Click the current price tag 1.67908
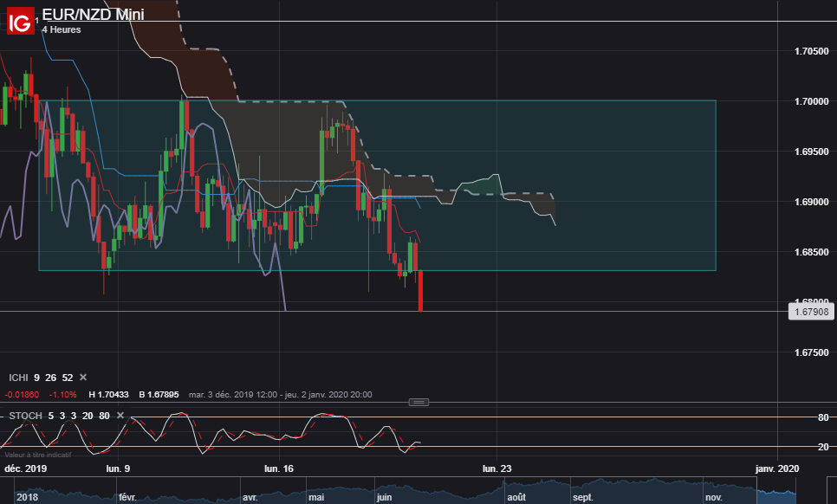 pyautogui.click(x=811, y=312)
